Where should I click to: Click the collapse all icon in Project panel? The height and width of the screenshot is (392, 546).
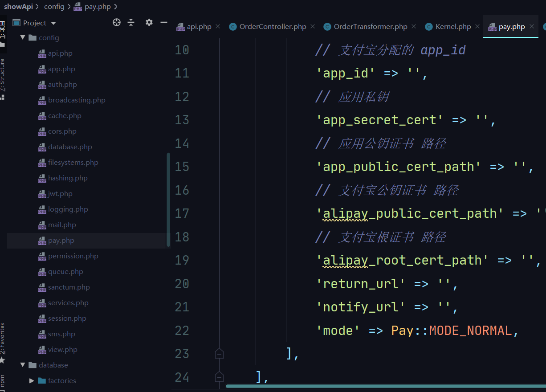click(x=131, y=23)
